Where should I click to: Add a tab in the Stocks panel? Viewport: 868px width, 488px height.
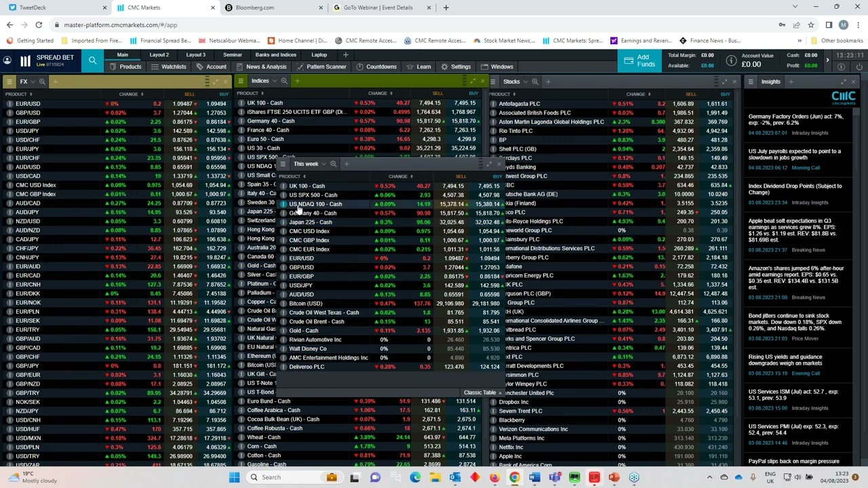[548, 81]
